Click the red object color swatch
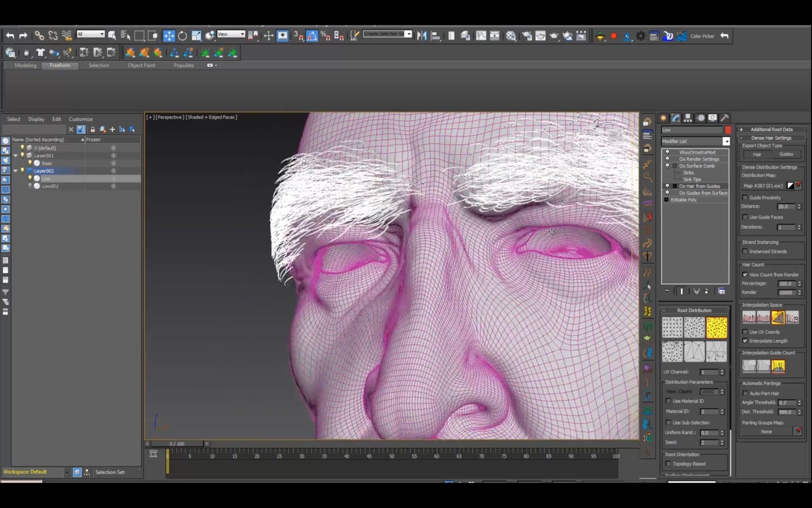 [x=727, y=130]
